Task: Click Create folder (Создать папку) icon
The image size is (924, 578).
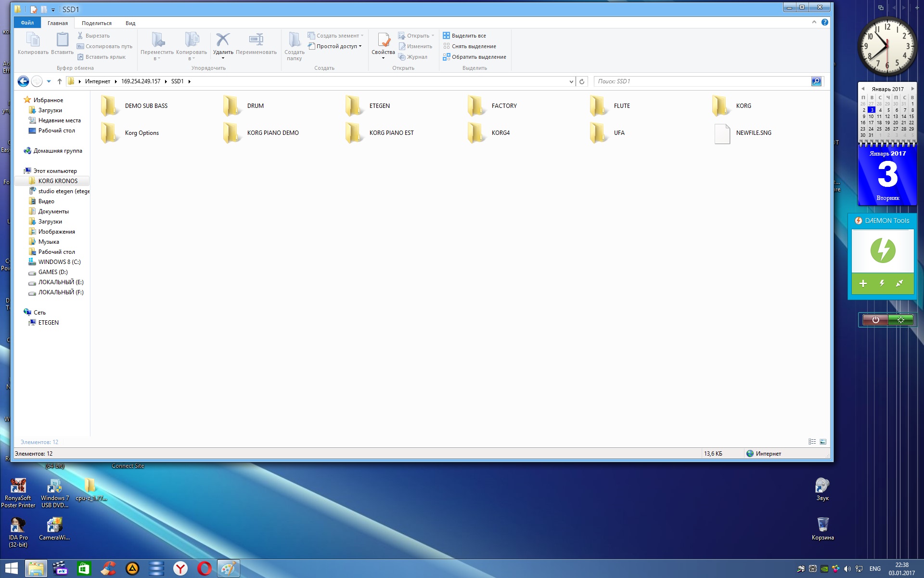Action: (x=294, y=40)
